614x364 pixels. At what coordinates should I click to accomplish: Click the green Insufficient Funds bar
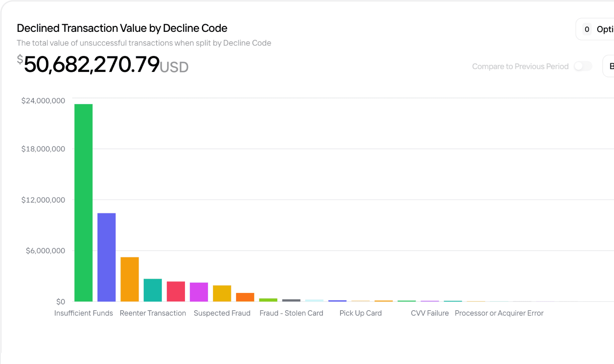[x=83, y=203]
